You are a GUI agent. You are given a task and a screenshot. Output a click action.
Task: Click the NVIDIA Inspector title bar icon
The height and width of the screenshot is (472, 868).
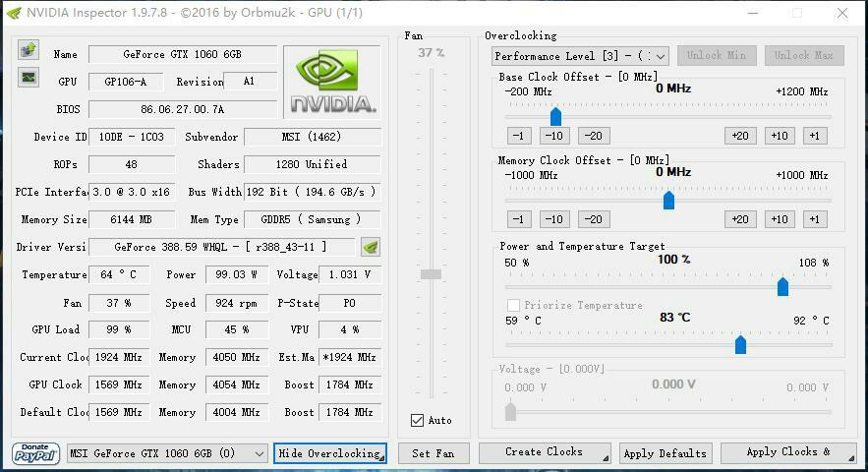point(14,12)
